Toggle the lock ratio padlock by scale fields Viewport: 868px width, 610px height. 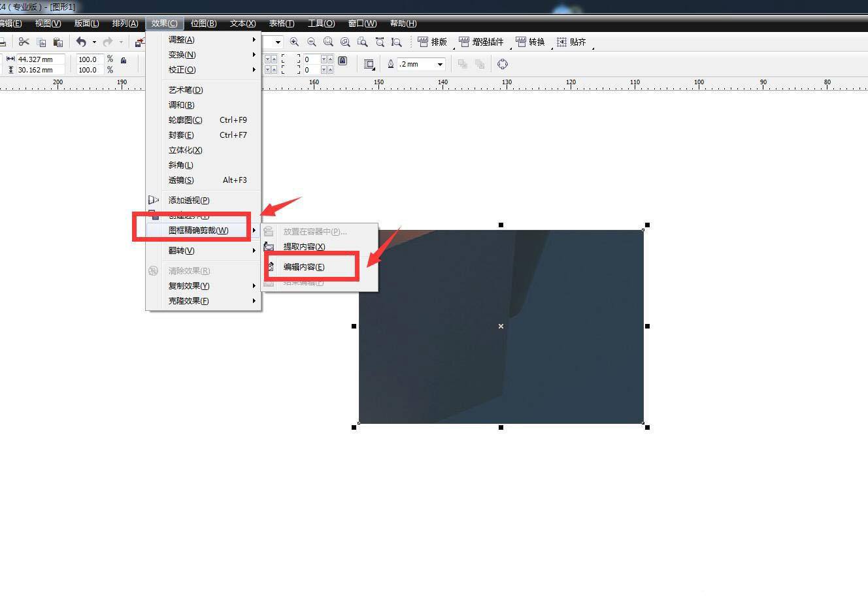124,60
